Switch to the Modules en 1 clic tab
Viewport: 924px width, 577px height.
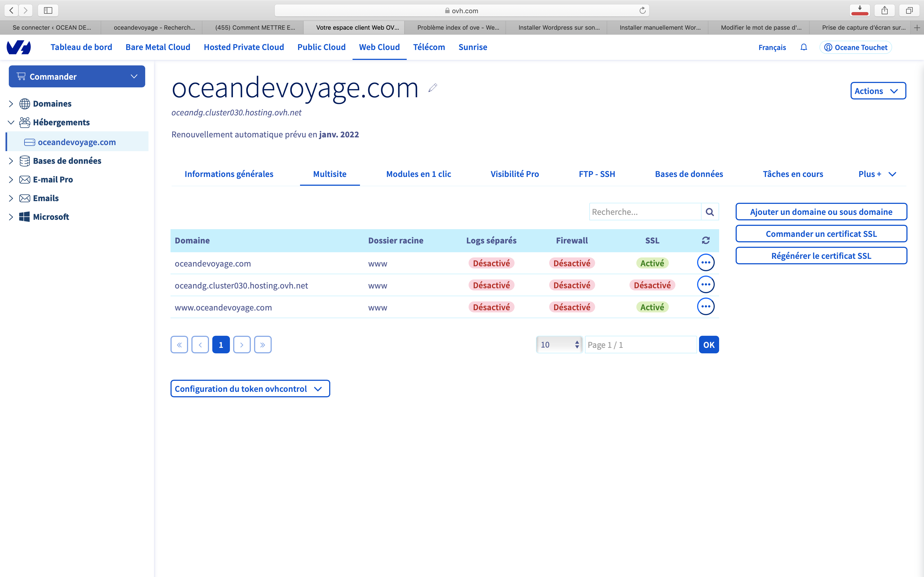pos(419,174)
